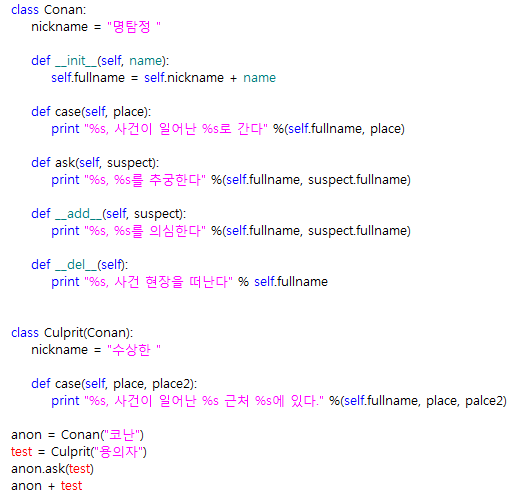Click the 'def __add__(self, suspect):' line
Screen dimensions: 513x494
pos(109,214)
